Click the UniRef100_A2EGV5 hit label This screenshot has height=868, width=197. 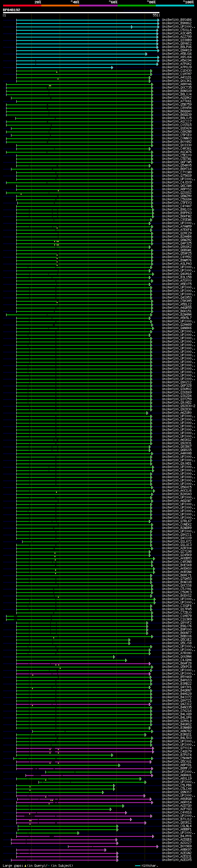pyautogui.click(x=177, y=860)
